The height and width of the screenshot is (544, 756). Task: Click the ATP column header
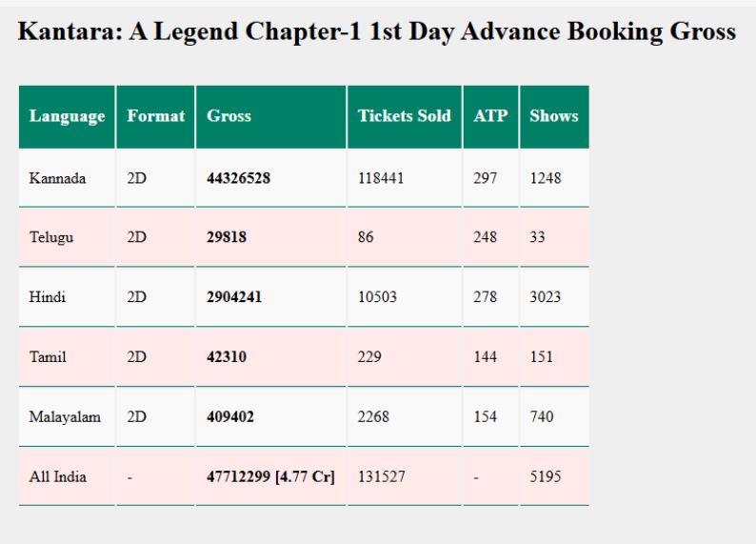(490, 116)
